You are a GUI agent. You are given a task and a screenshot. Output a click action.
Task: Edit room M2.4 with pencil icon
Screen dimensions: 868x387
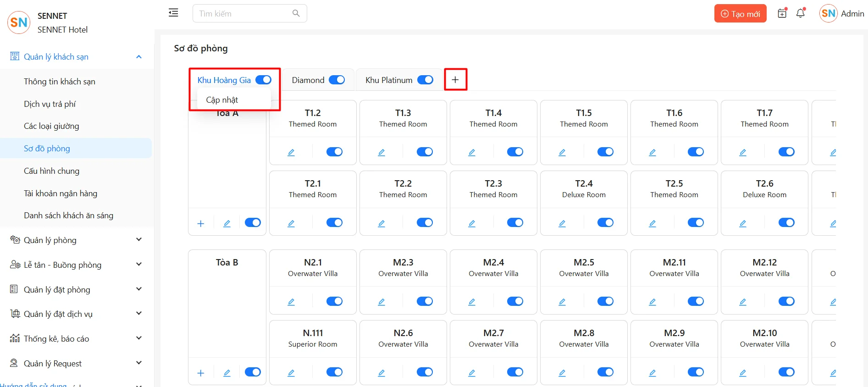click(x=472, y=302)
